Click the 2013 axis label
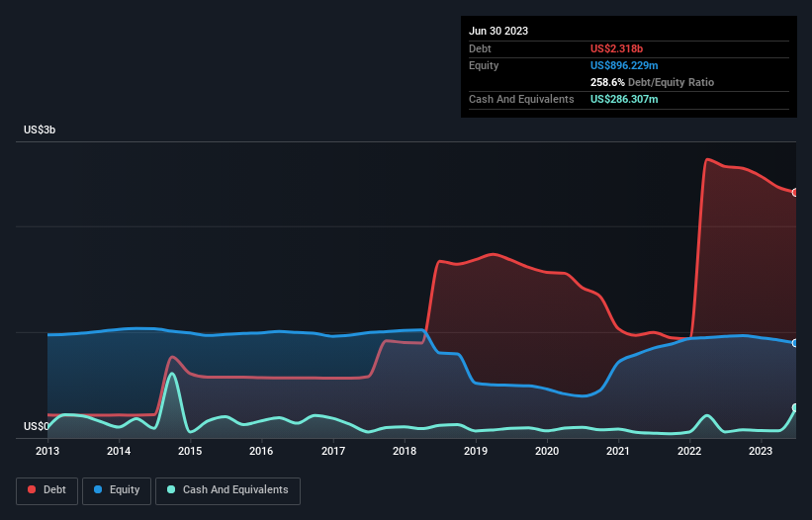Image resolution: width=812 pixels, height=520 pixels. 47,451
